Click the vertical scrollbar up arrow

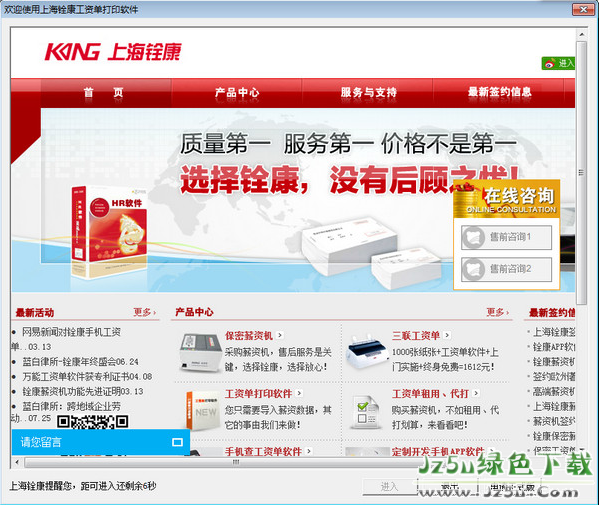click(581, 34)
